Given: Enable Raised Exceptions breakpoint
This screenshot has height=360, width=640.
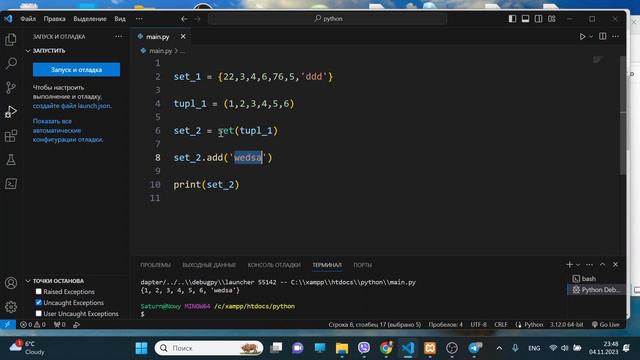Looking at the screenshot, I should [38, 291].
